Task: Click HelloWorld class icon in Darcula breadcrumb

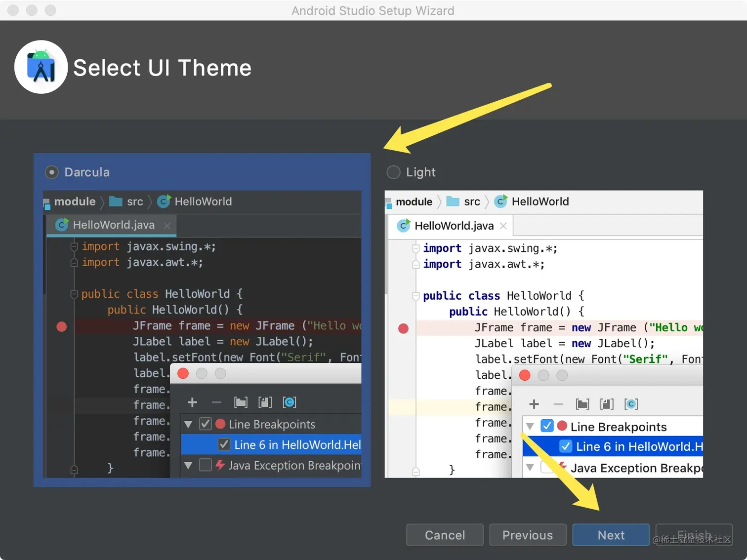Action: [164, 201]
